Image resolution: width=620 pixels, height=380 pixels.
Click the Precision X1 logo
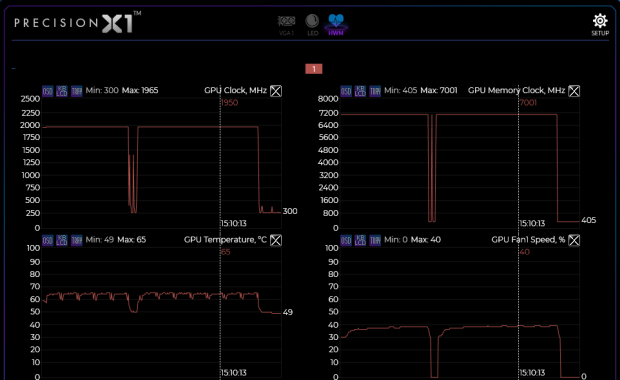coord(78,23)
